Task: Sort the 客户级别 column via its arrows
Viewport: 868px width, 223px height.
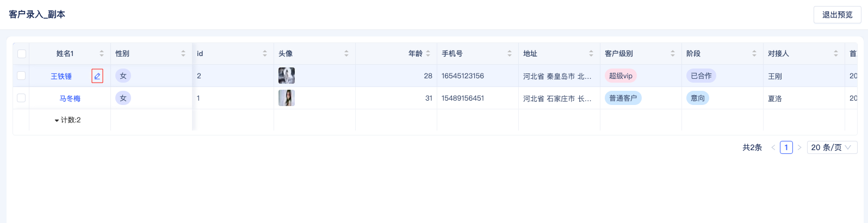Action: pyautogui.click(x=673, y=53)
